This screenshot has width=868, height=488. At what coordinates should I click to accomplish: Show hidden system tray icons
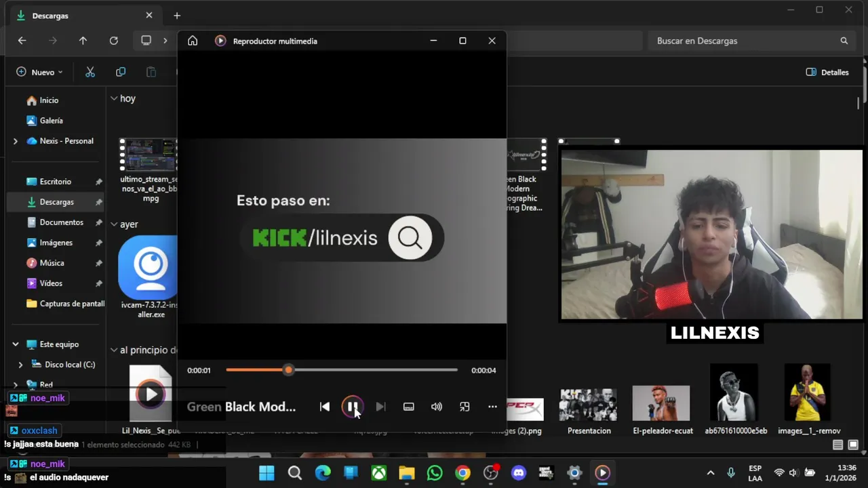[x=711, y=473]
